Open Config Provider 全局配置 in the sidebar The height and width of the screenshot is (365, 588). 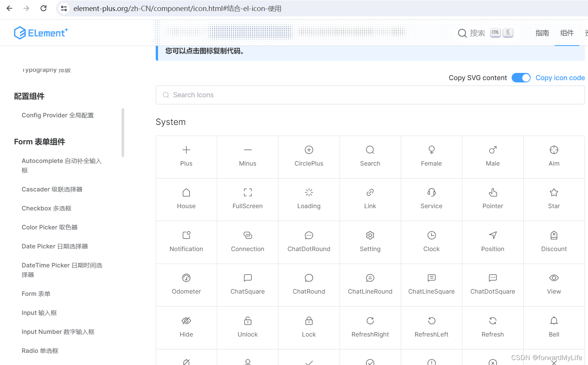(57, 115)
